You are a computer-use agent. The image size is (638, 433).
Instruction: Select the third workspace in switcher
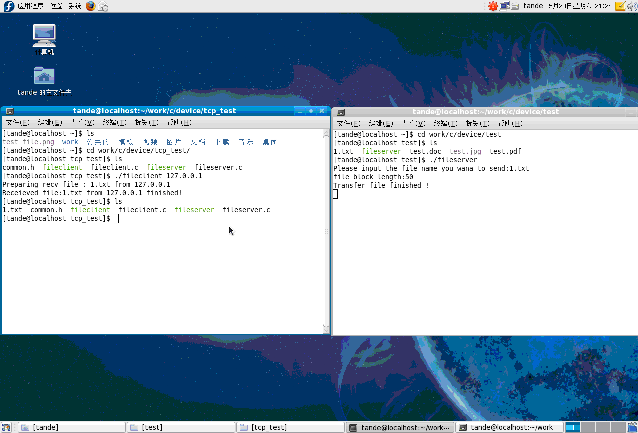point(602,427)
